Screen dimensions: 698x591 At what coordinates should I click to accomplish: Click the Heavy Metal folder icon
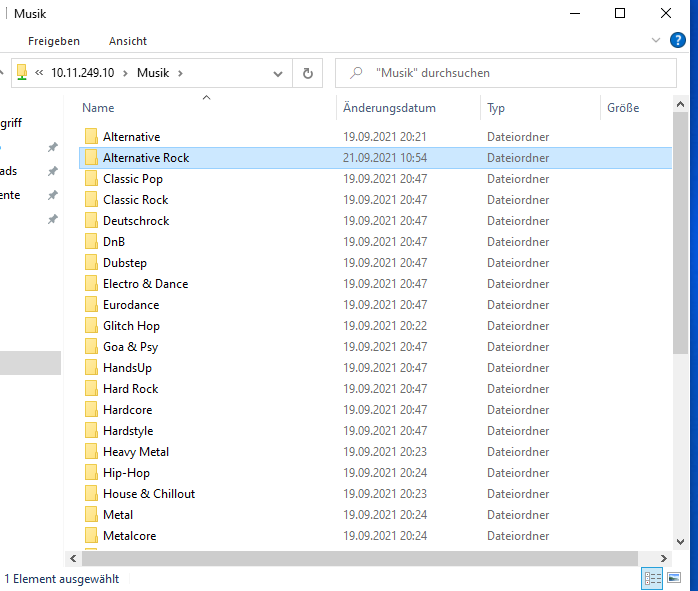[91, 452]
